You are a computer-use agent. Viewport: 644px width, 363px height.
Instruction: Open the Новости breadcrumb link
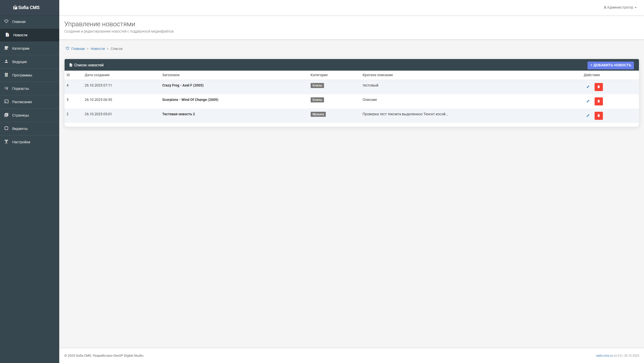tap(97, 48)
